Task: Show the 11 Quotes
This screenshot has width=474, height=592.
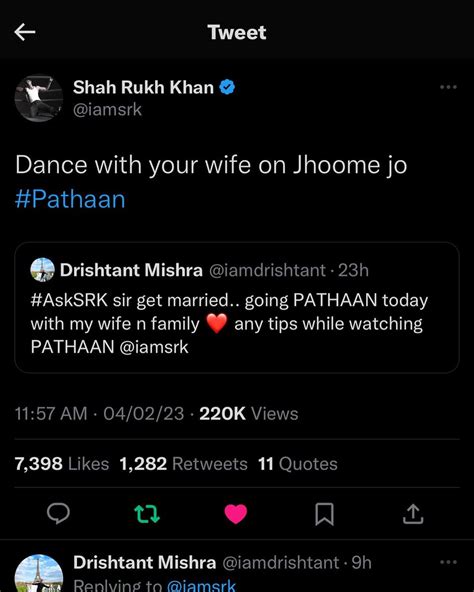Action: click(x=298, y=464)
